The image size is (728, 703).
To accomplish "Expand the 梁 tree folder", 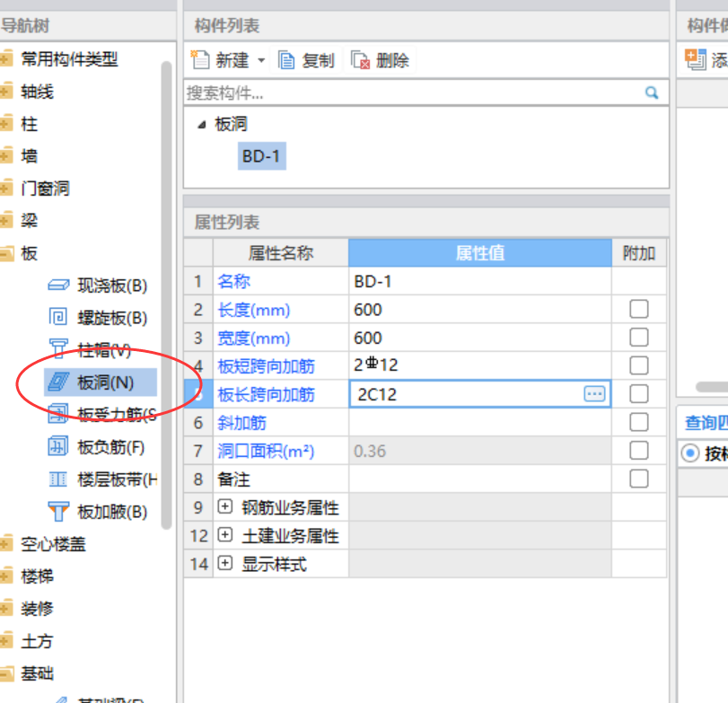I will [6, 220].
